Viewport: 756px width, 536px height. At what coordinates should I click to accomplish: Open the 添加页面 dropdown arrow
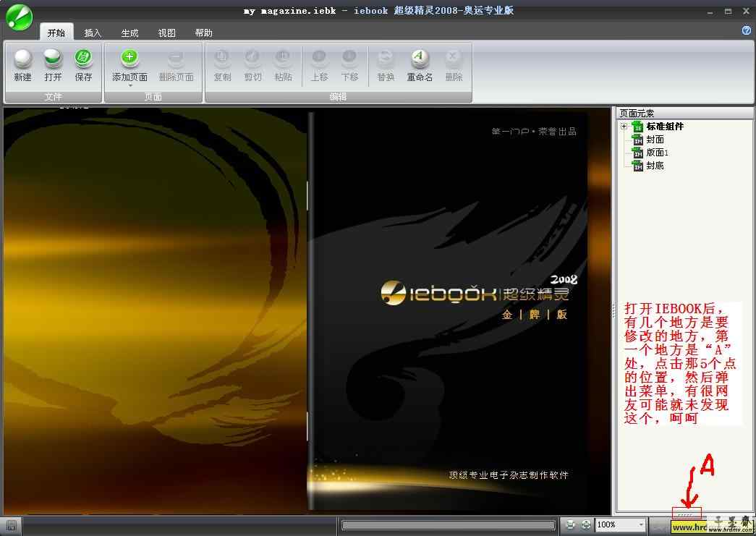tap(129, 86)
